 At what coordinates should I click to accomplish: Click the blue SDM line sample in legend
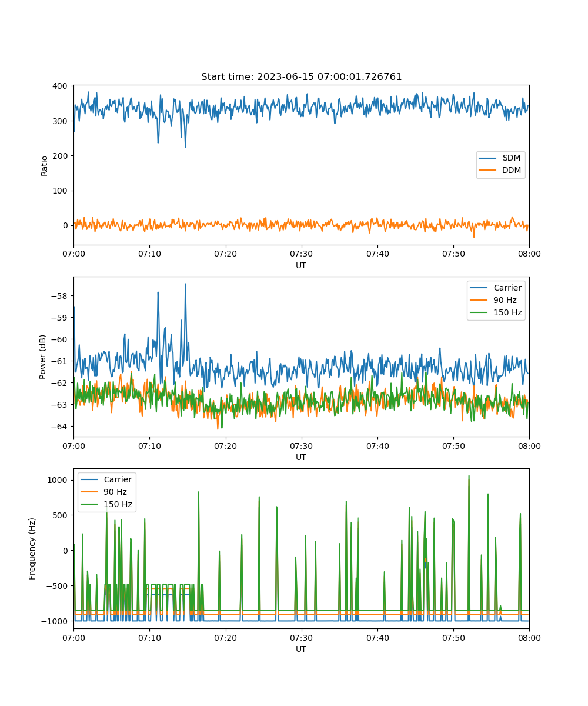(489, 158)
